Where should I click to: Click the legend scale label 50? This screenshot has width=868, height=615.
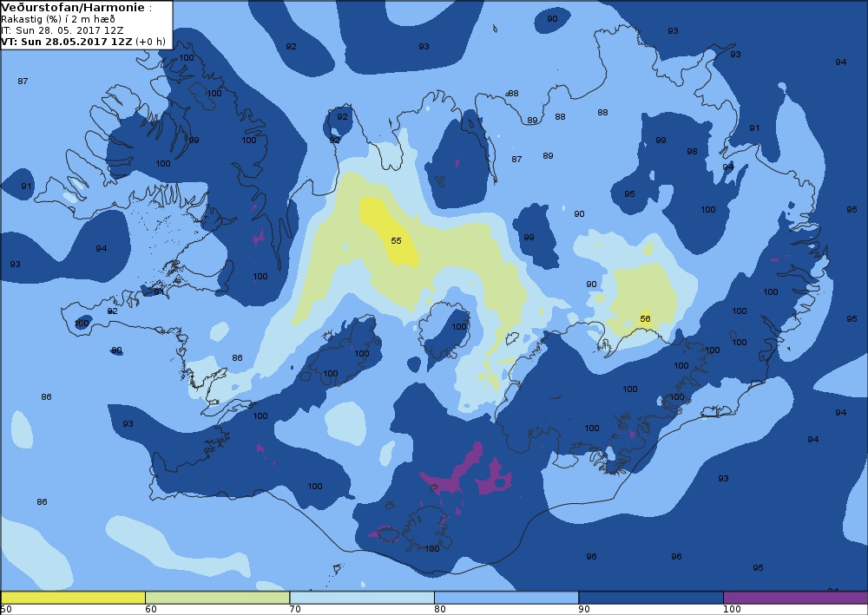click(6, 609)
